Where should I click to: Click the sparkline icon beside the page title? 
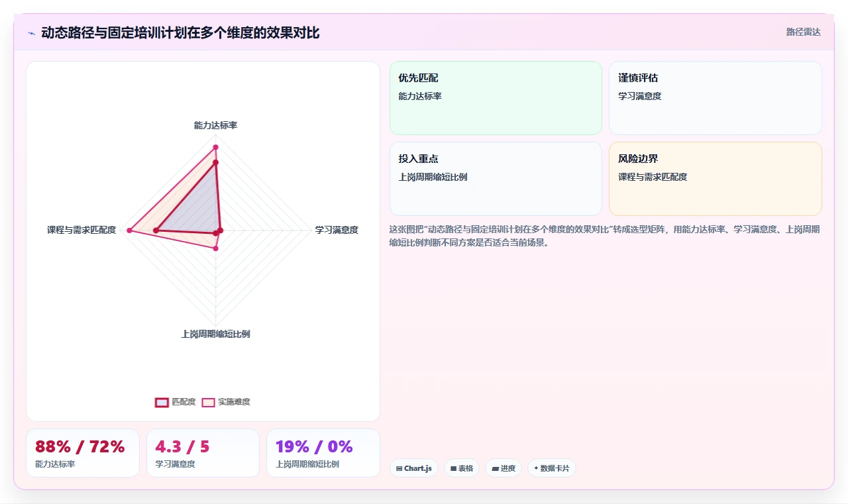[x=31, y=32]
